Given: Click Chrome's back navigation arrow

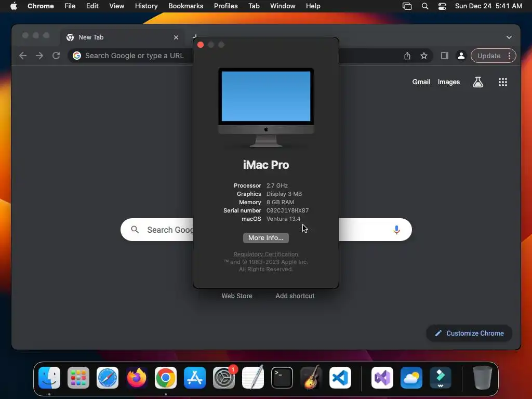Looking at the screenshot, I should pyautogui.click(x=23, y=56).
